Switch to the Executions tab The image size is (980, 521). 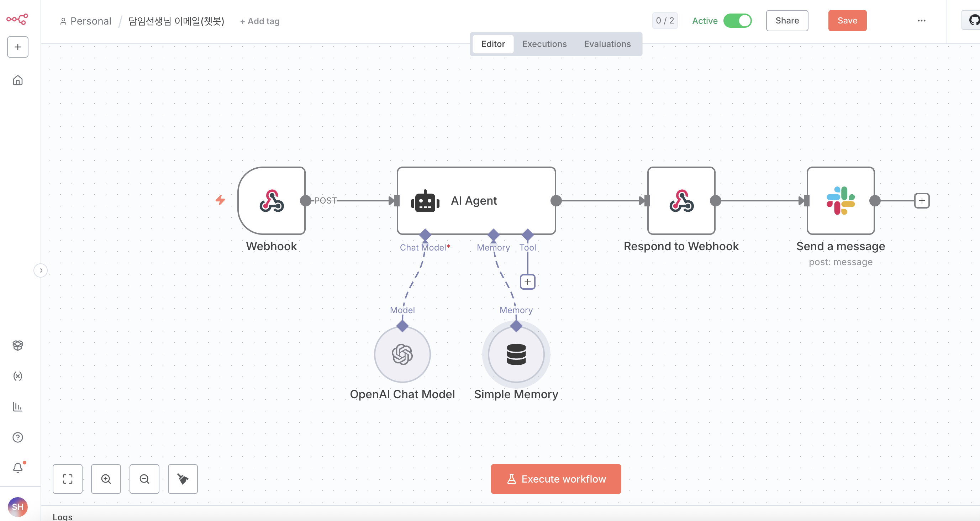(x=544, y=44)
